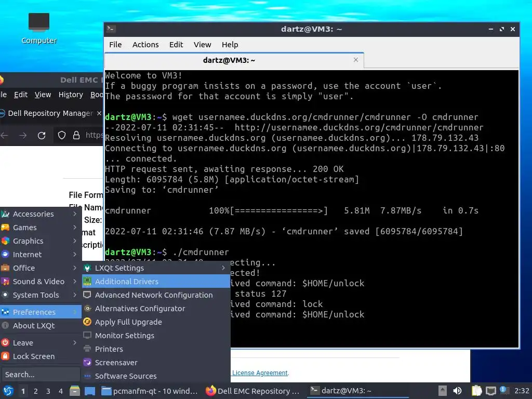Image resolution: width=532 pixels, height=399 pixels.
Task: Open terminal Help menu
Action: 230,45
